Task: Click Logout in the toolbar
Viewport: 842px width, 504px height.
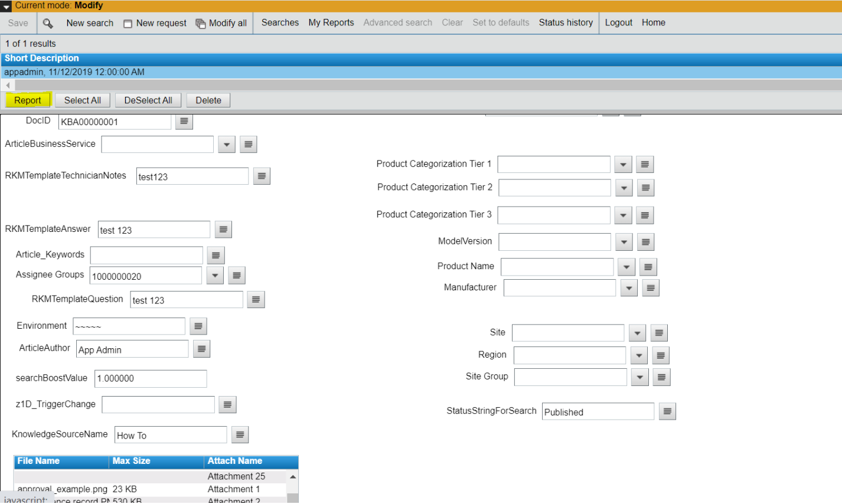Action: tap(619, 22)
